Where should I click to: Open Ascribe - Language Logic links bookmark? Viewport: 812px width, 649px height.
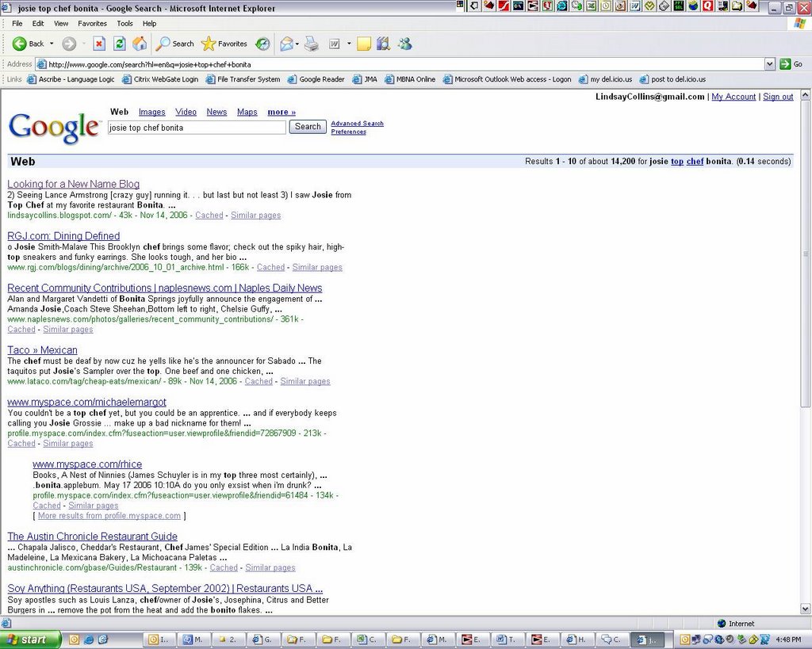click(71, 79)
